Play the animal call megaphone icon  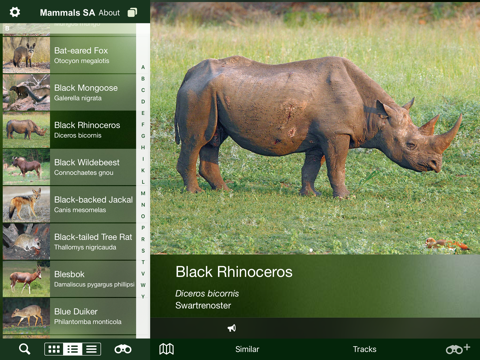[x=232, y=328]
